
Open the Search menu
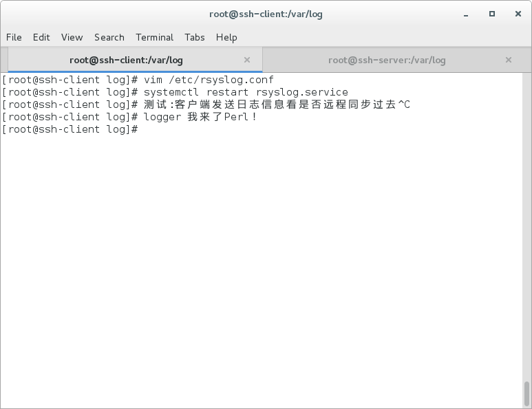tap(109, 37)
